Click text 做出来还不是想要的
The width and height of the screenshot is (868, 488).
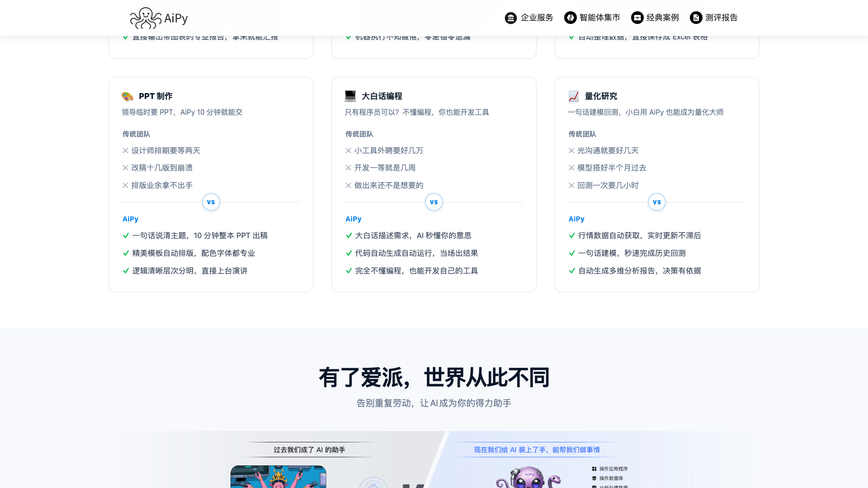tap(389, 185)
